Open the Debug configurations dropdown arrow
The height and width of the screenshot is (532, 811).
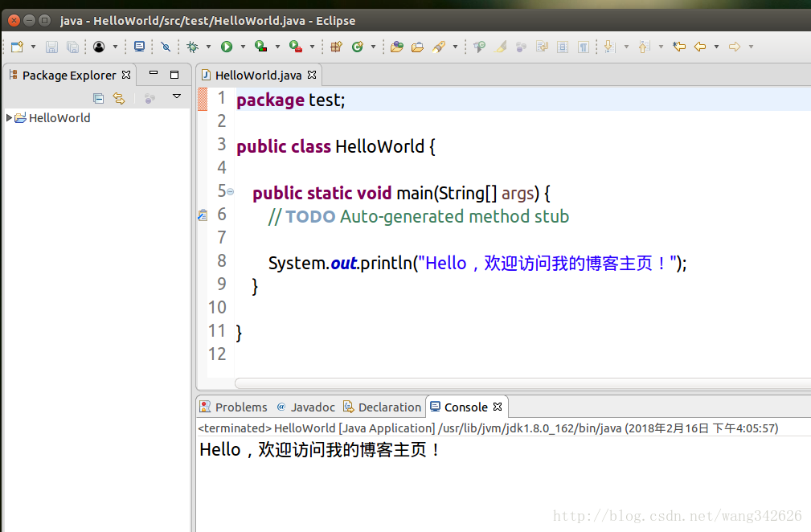pyautogui.click(x=208, y=47)
